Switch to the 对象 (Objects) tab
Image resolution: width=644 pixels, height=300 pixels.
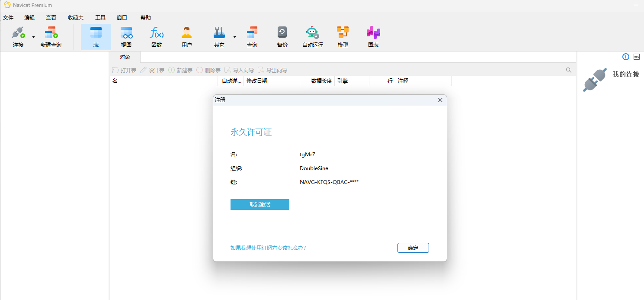point(125,57)
